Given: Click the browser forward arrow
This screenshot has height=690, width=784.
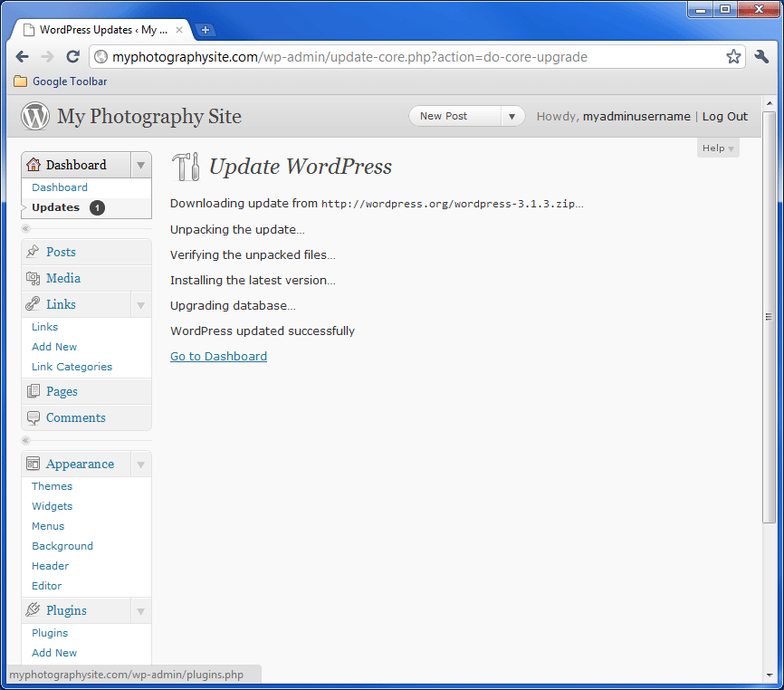Looking at the screenshot, I should (x=47, y=57).
